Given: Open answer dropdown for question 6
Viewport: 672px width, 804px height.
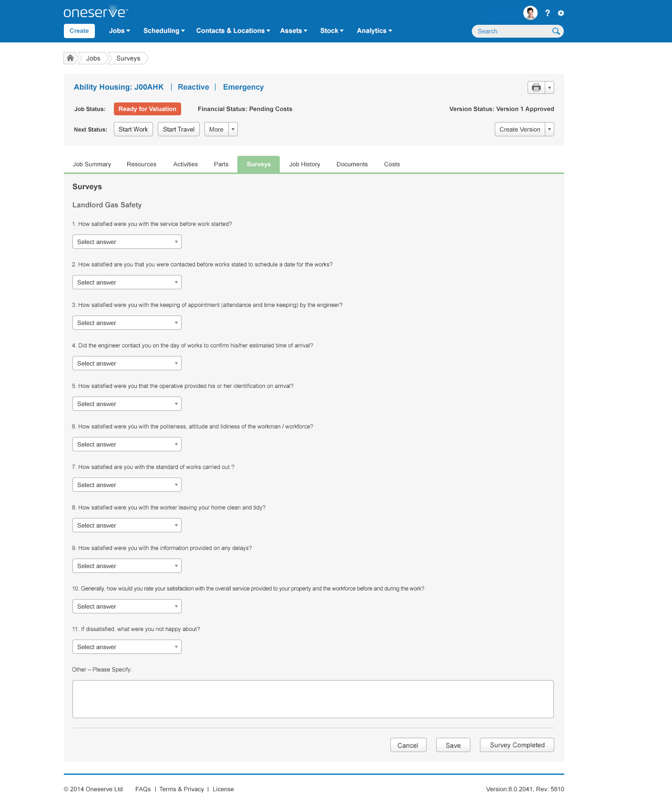Looking at the screenshot, I should tap(127, 444).
